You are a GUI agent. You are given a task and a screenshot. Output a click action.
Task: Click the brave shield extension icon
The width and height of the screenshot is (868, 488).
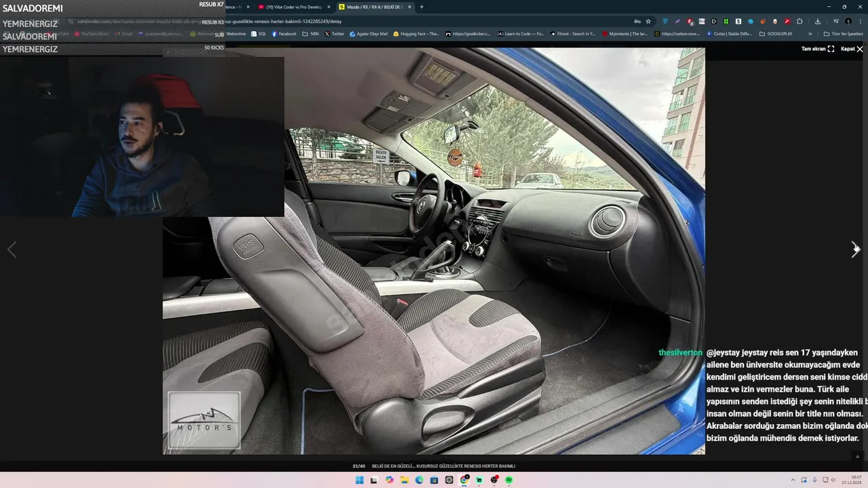coord(665,21)
